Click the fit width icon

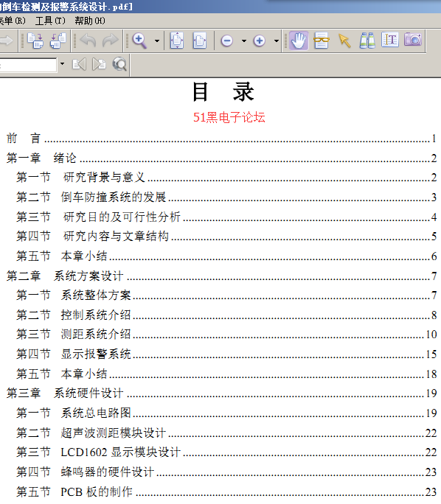(199, 41)
